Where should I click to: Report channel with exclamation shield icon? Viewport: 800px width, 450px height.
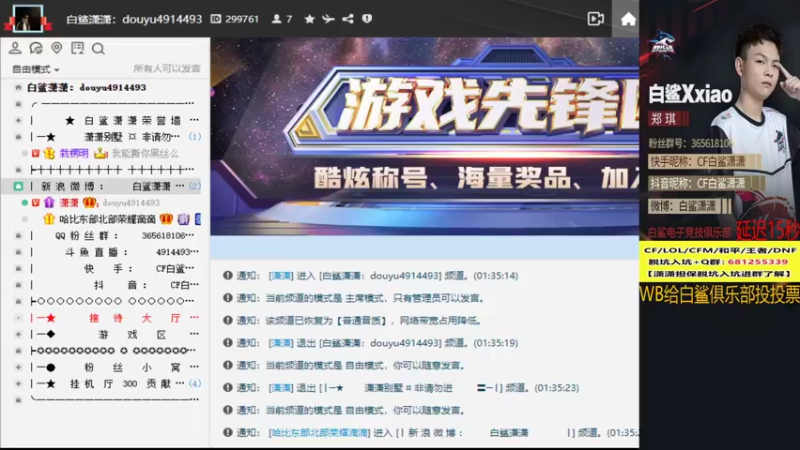pyautogui.click(x=367, y=19)
